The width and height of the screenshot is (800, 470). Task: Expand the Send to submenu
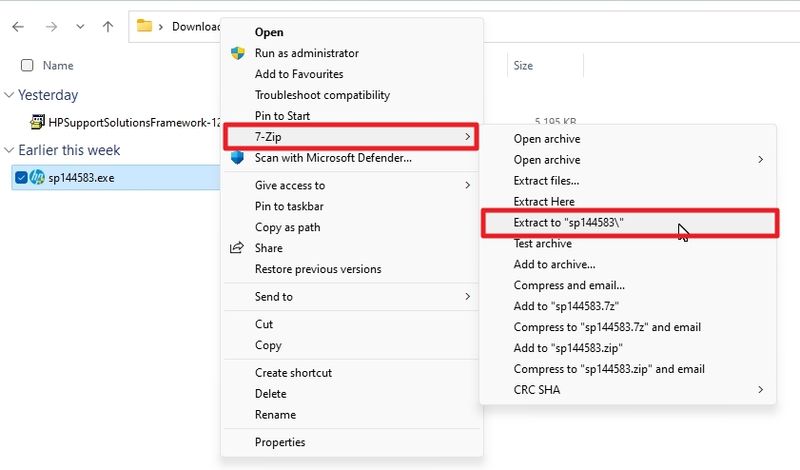(x=467, y=297)
